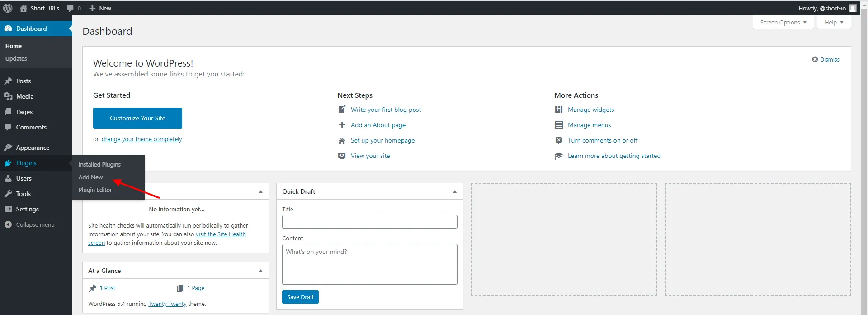868x315 pixels.
Task: Open the Updates submenu item
Action: [16, 58]
